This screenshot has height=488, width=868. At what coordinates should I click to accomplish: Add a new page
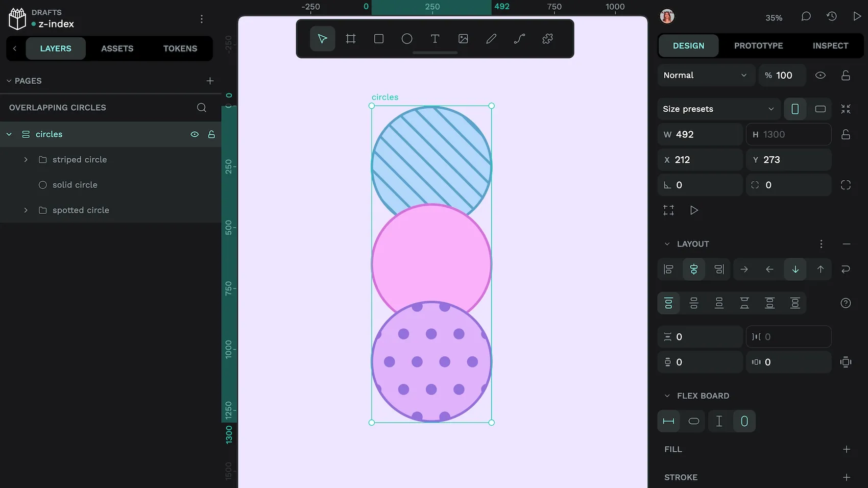click(210, 81)
